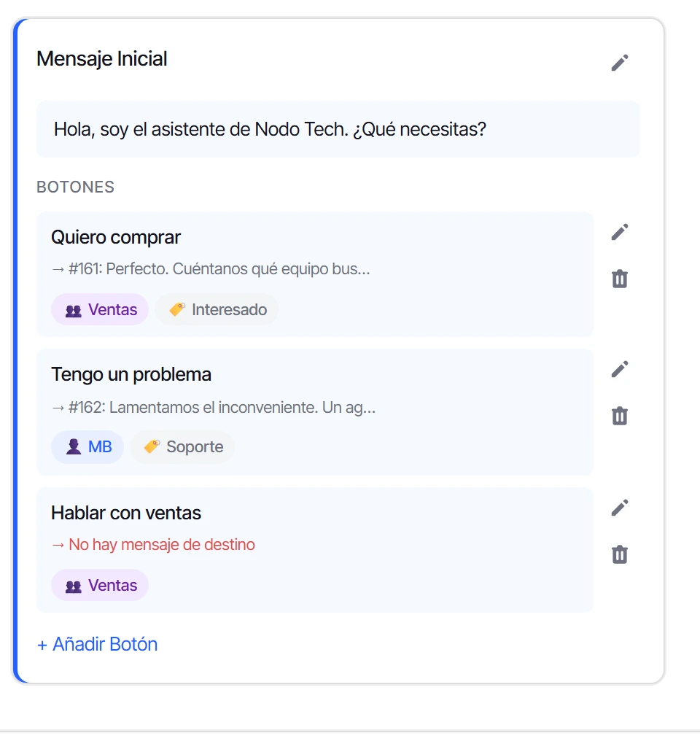Select the 'Tengo un problema' title text
Image resolution: width=700 pixels, height=744 pixels.
point(131,374)
